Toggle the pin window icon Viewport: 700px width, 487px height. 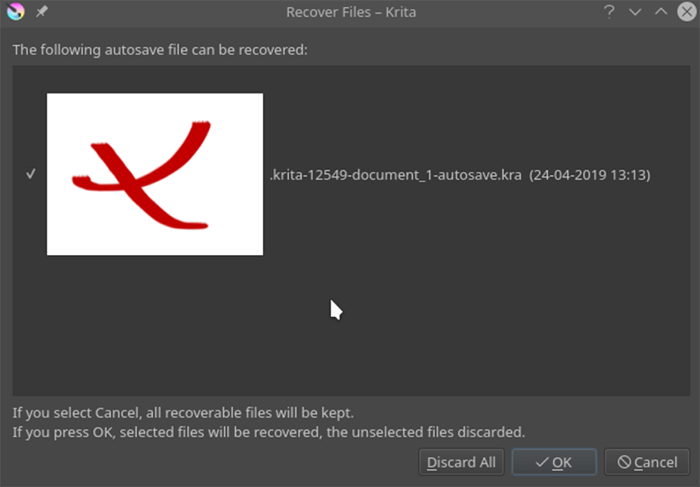pos(42,12)
